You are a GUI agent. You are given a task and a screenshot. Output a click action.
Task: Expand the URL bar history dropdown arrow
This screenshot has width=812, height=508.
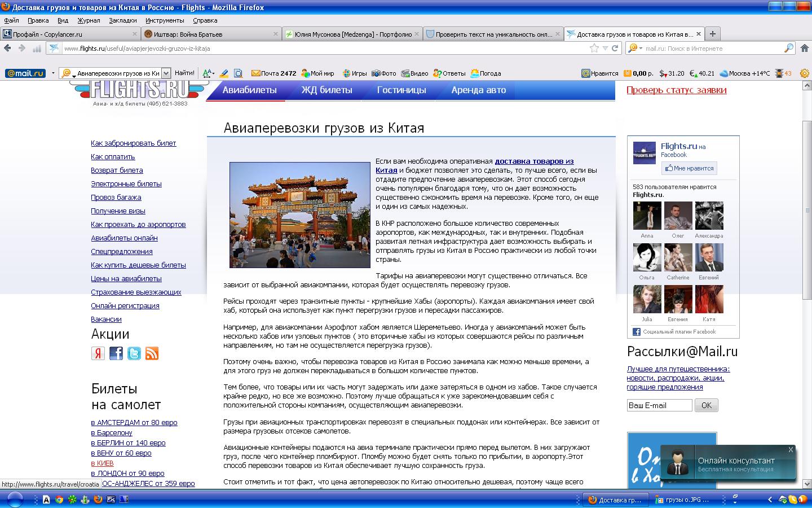605,49
